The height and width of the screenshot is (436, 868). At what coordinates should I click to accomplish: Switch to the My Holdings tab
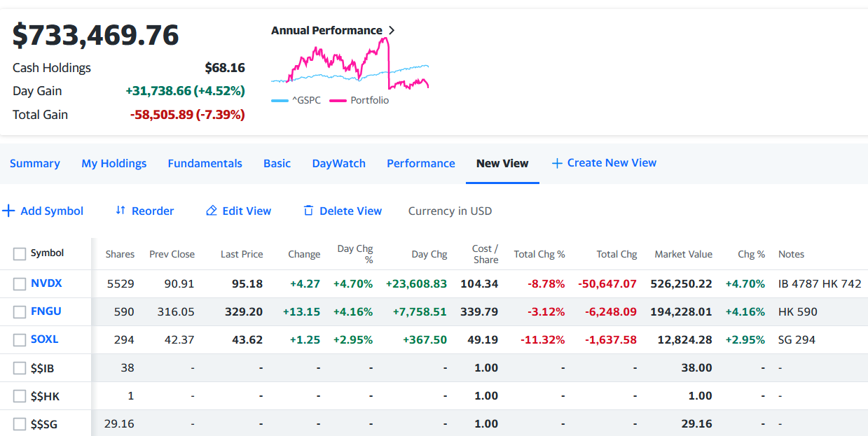click(113, 163)
